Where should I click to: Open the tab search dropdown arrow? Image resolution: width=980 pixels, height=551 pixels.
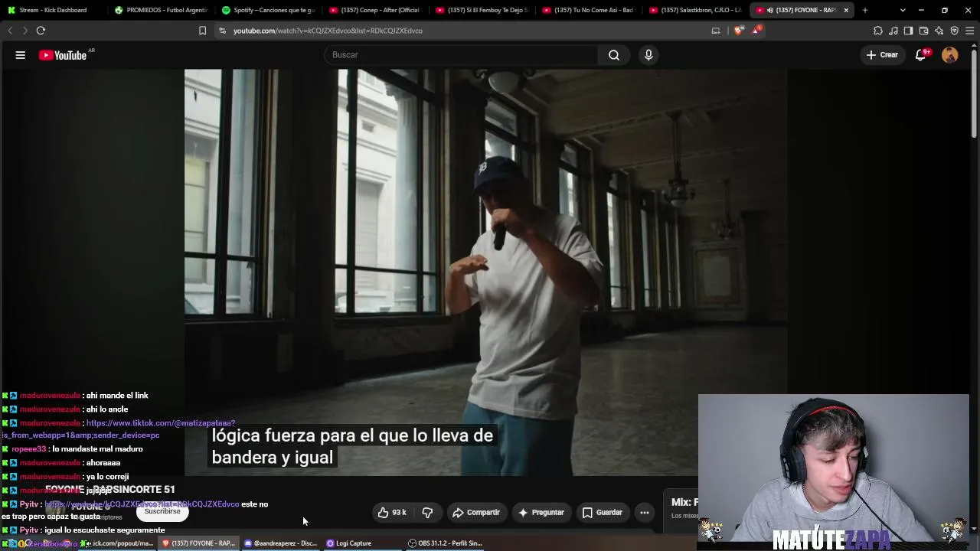903,10
